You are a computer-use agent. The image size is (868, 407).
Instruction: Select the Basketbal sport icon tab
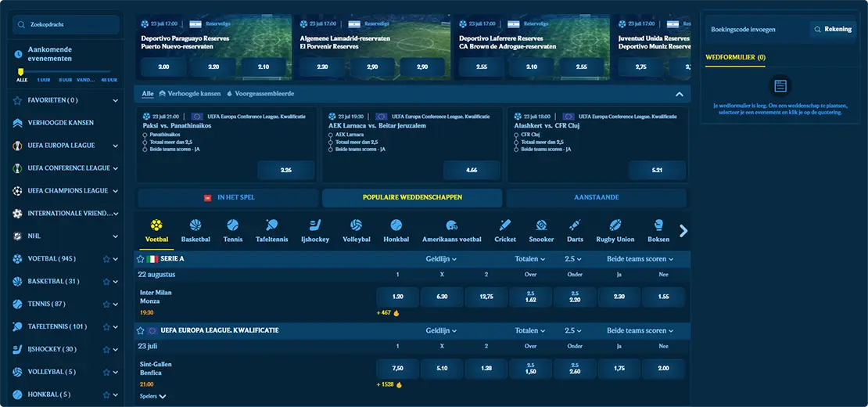pos(195,231)
